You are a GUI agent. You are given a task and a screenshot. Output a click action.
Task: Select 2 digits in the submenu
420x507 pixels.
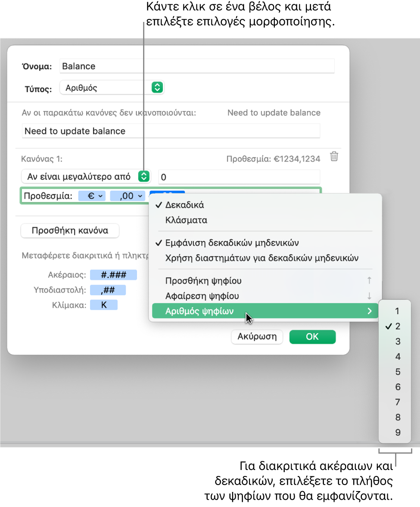pyautogui.click(x=395, y=326)
